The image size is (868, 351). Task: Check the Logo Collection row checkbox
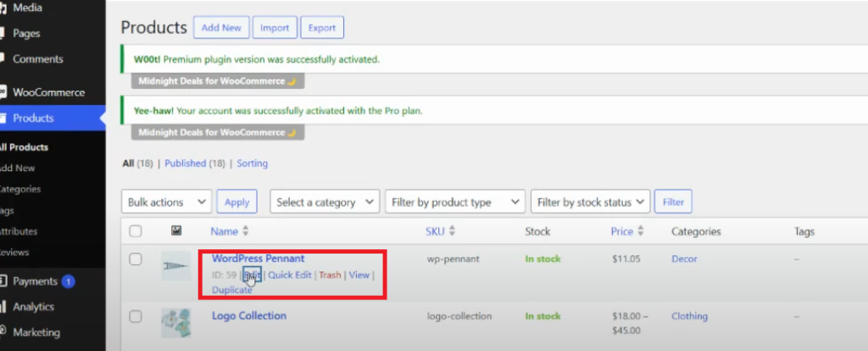[136, 316]
